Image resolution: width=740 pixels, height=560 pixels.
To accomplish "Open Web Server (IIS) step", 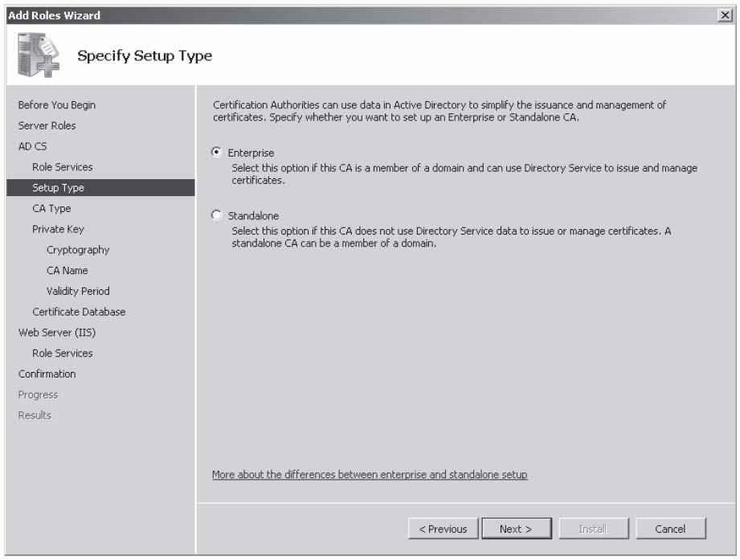I will pos(56,333).
